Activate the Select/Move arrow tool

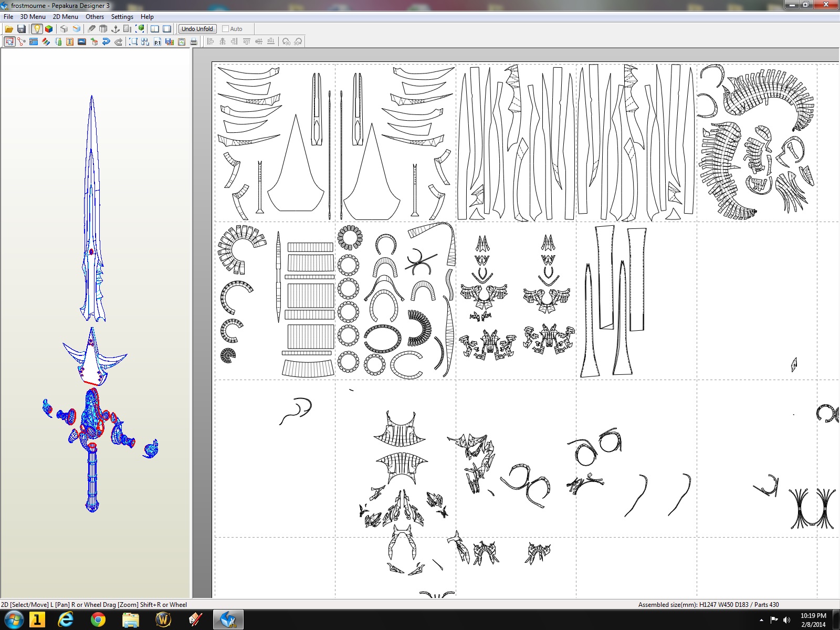pyautogui.click(x=9, y=41)
